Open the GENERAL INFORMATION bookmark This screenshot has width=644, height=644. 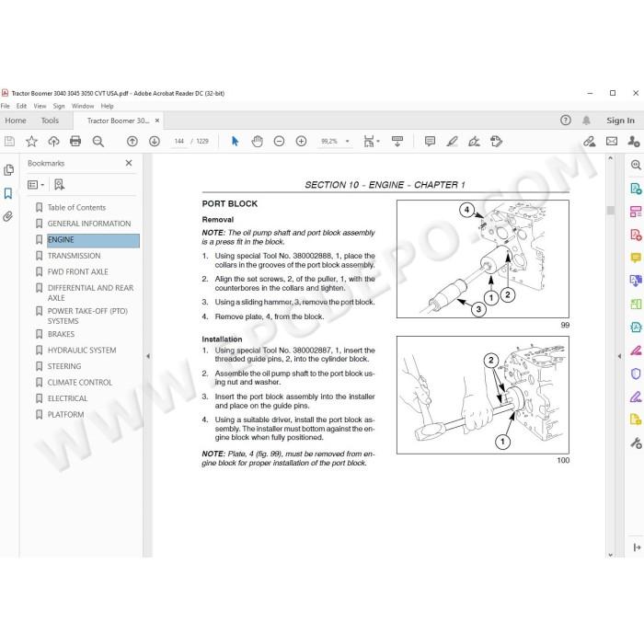pos(89,224)
